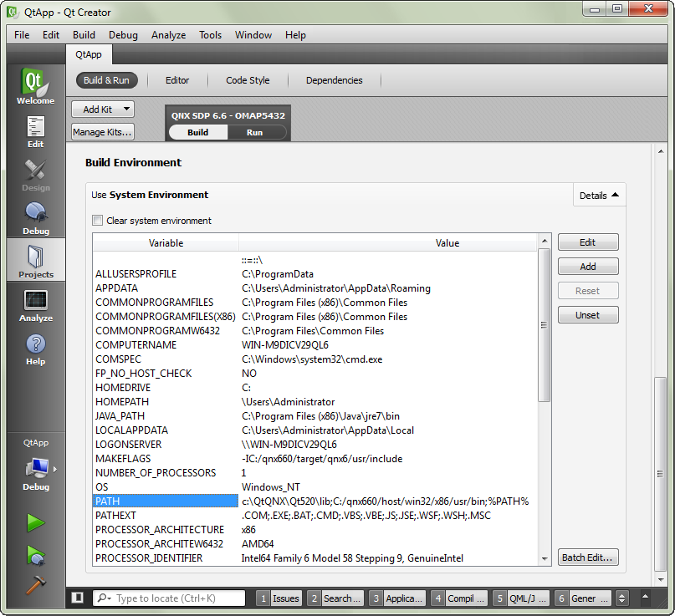Switch kit to Run settings
Image resolution: width=675 pixels, height=616 pixels.
(x=254, y=132)
